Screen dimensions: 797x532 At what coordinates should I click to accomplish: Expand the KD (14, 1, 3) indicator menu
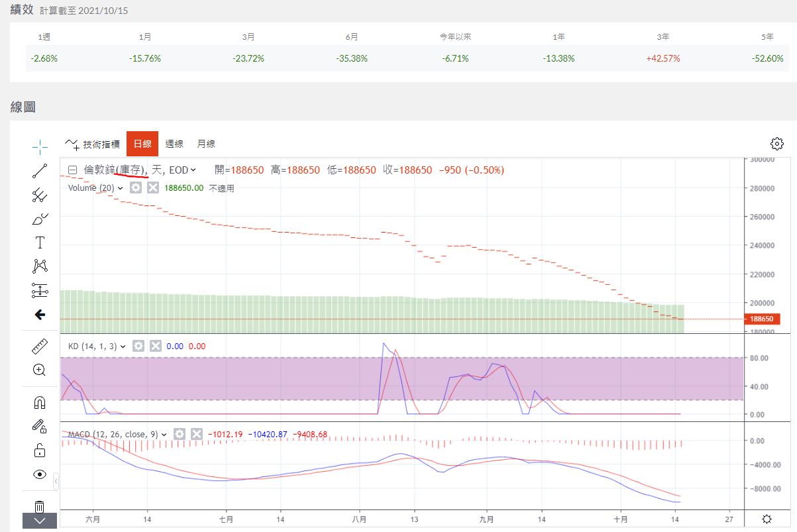(x=123, y=346)
